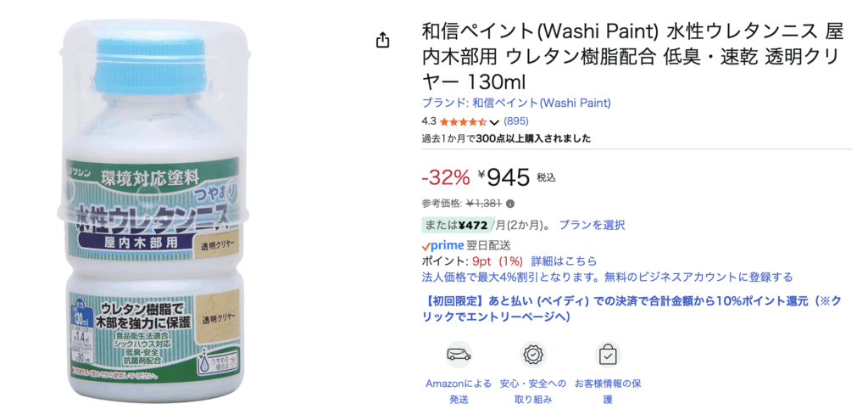Click 安心・安全への取り組み text link

coord(533,391)
